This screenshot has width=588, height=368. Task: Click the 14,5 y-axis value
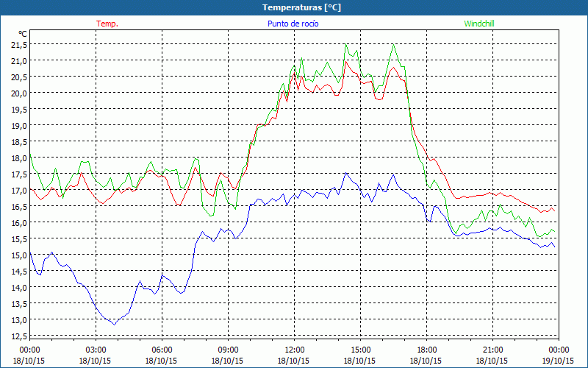(x=19, y=271)
